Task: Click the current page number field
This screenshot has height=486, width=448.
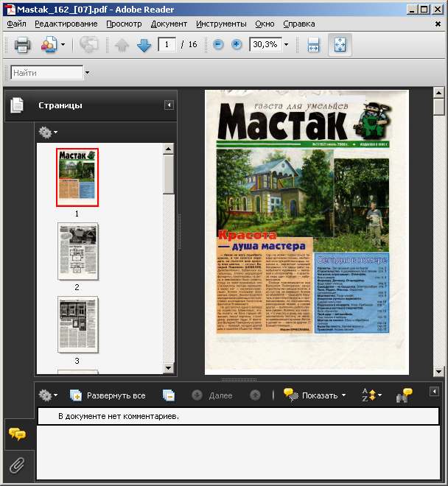Action: tap(167, 45)
